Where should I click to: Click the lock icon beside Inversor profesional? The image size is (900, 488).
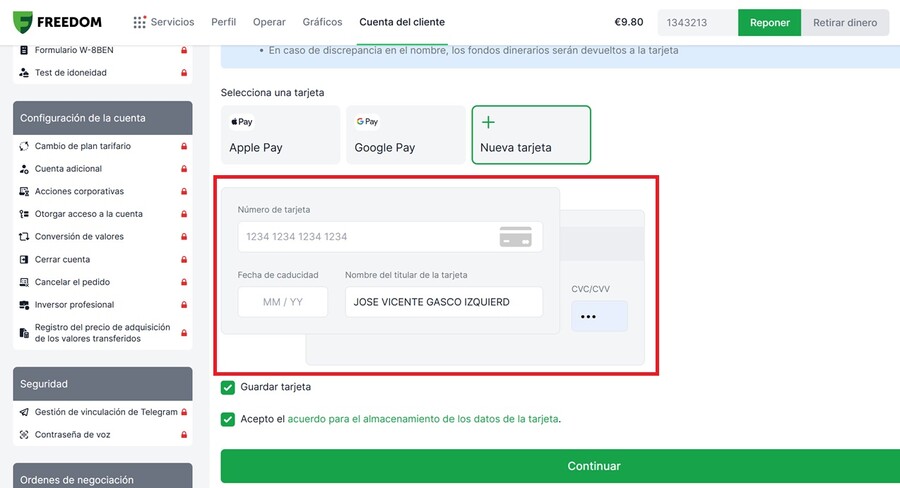coord(184,305)
